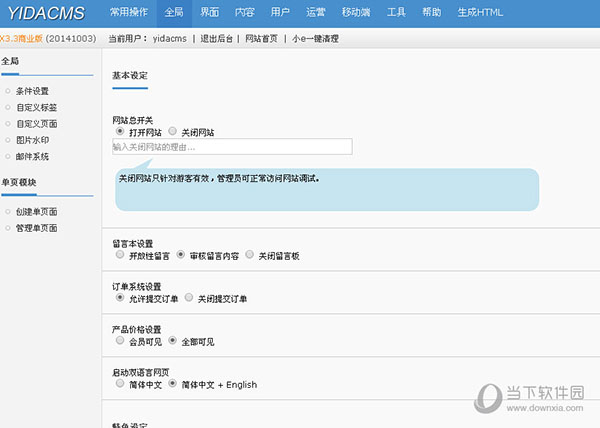600x428 pixels.
Task: Click 退出后台 to log out
Action: coord(217,39)
